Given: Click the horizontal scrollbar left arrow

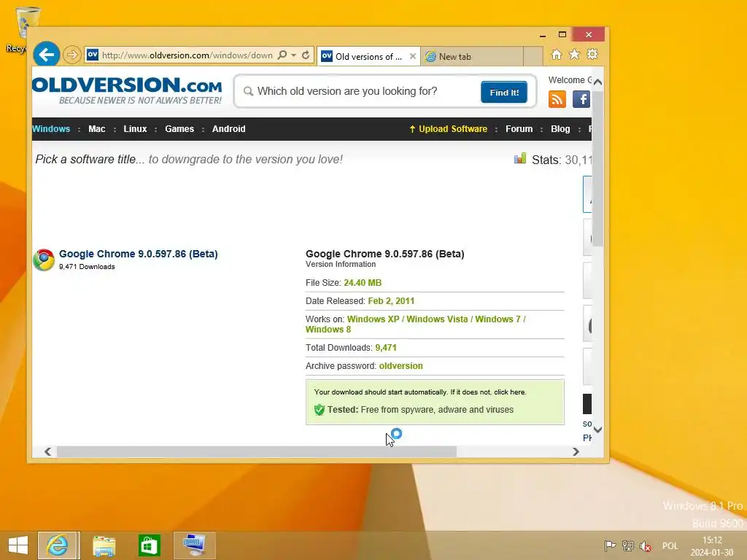Looking at the screenshot, I should pos(47,451).
